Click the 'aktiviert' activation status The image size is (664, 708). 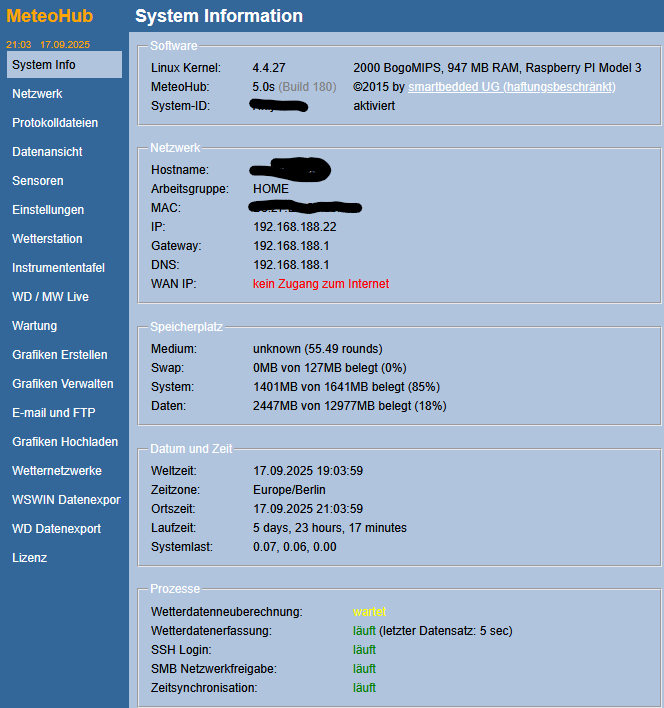coord(374,106)
